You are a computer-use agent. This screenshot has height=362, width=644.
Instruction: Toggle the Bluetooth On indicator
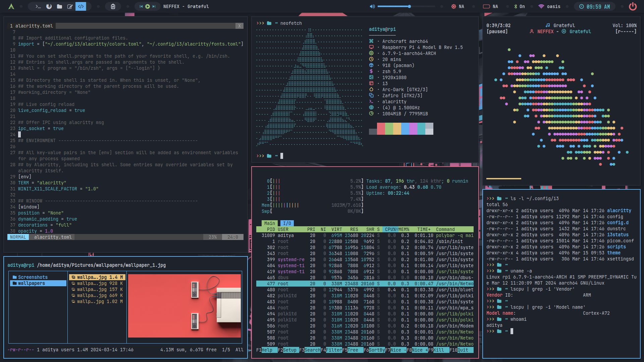(519, 6)
